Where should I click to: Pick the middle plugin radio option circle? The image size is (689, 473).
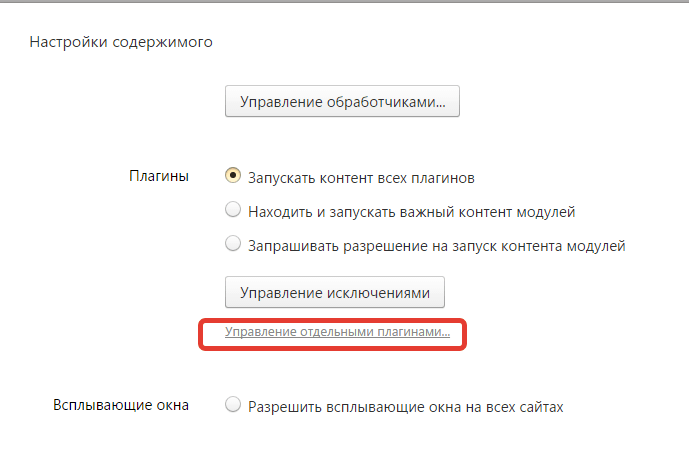tap(233, 210)
